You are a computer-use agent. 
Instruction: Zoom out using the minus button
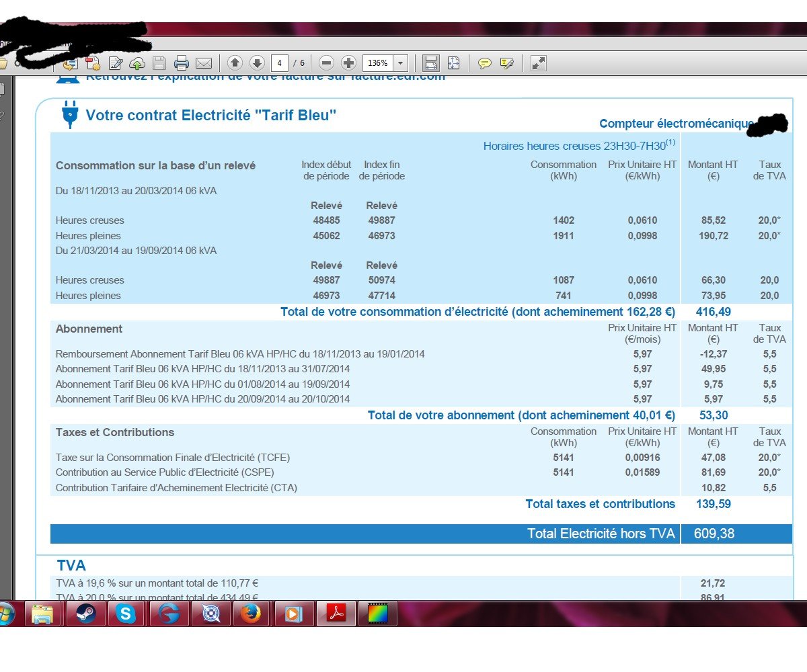326,63
